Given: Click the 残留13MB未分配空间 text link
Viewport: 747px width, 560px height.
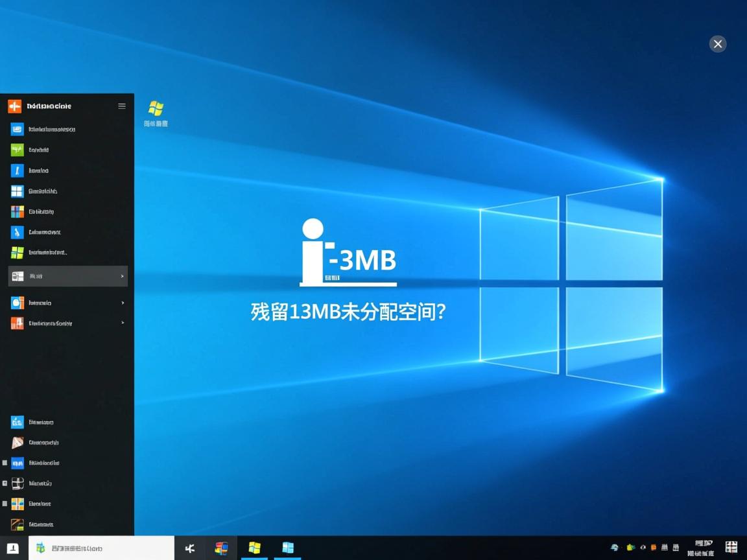Looking at the screenshot, I should [348, 312].
